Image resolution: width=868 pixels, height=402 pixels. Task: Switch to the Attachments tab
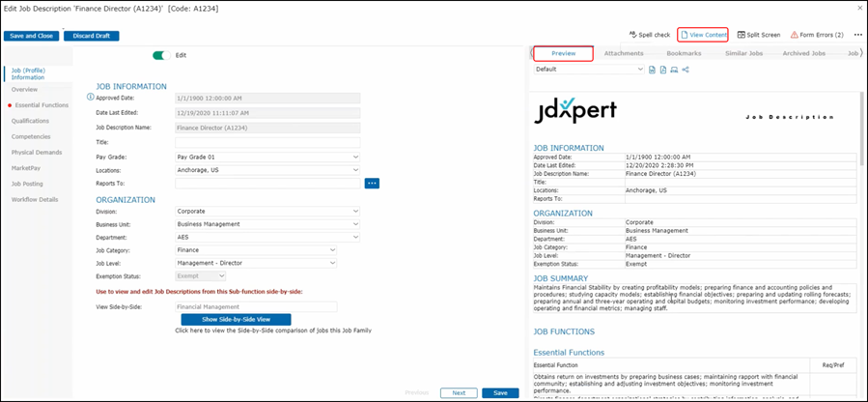[624, 53]
